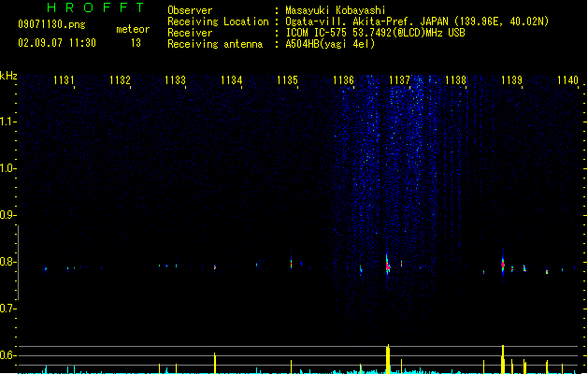Click the wide yellow intensity bar near 1137
Image resolution: width=588 pixels, height=374 pixels.
(388, 359)
